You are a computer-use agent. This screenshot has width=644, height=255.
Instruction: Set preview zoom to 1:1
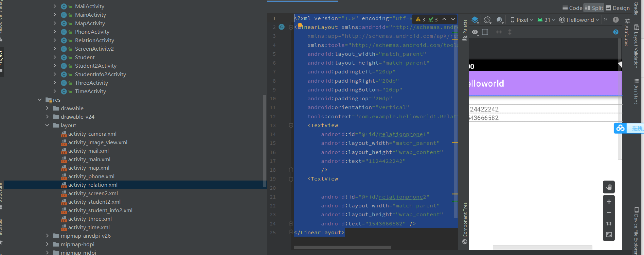point(609,224)
